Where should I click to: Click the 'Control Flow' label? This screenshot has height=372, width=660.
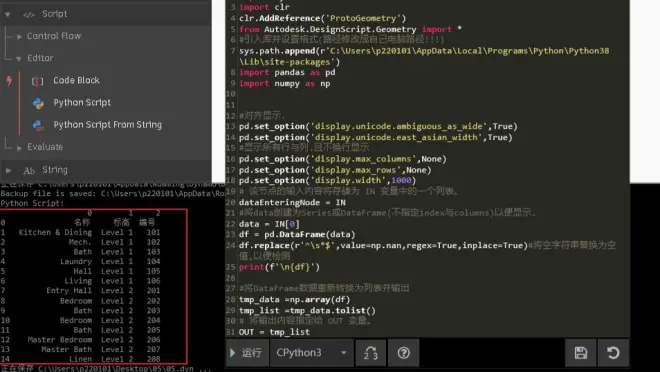(x=54, y=36)
